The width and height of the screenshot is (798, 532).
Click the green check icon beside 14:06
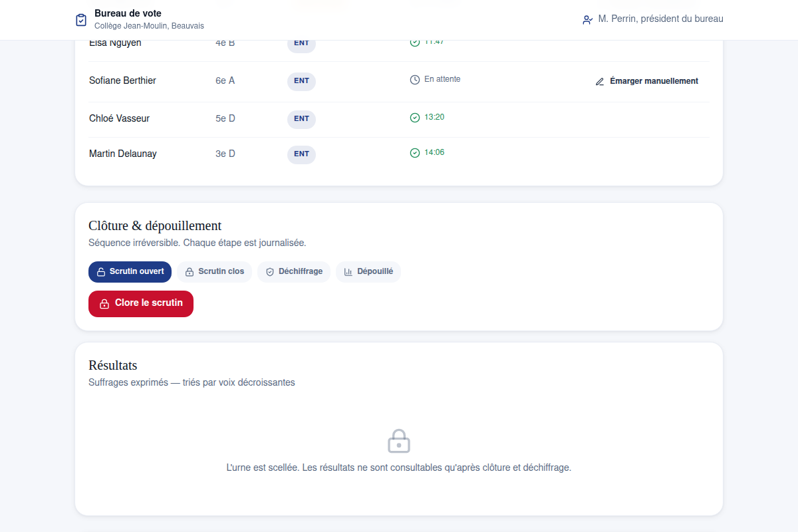click(415, 153)
